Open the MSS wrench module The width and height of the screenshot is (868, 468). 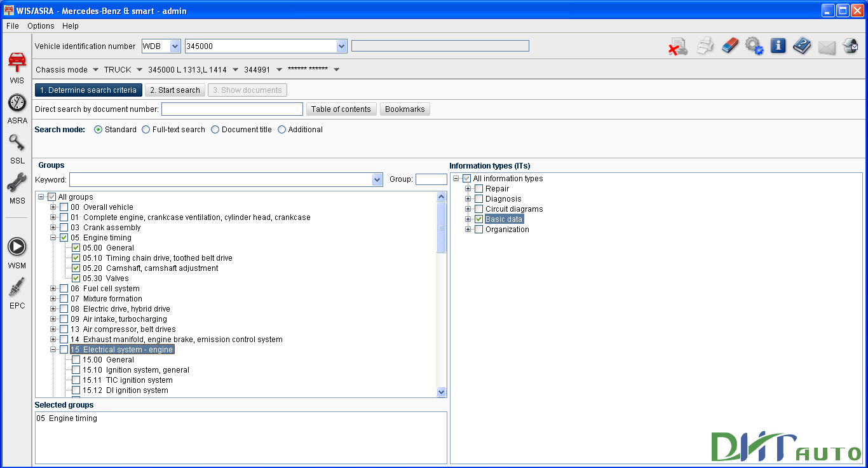17,187
